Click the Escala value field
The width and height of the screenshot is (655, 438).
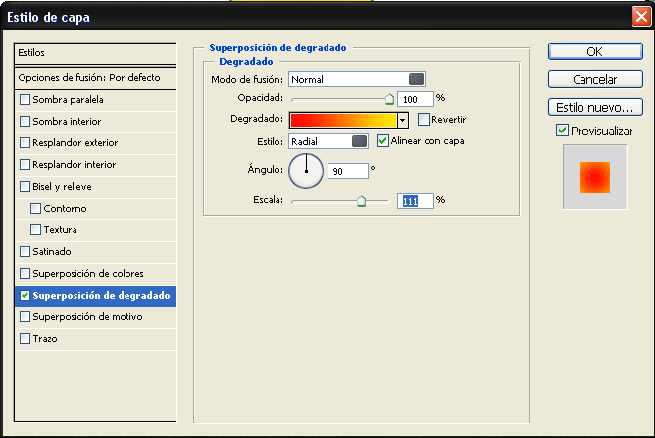(x=415, y=201)
